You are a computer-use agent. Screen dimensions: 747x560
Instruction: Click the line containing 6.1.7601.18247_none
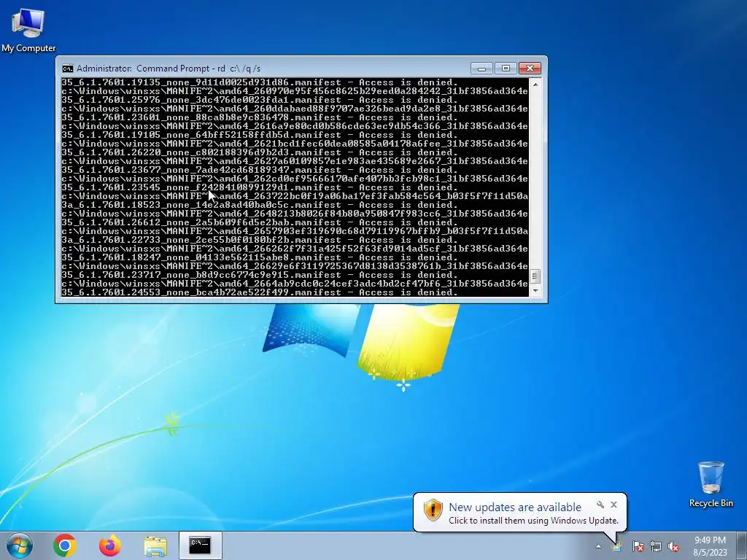[260, 257]
